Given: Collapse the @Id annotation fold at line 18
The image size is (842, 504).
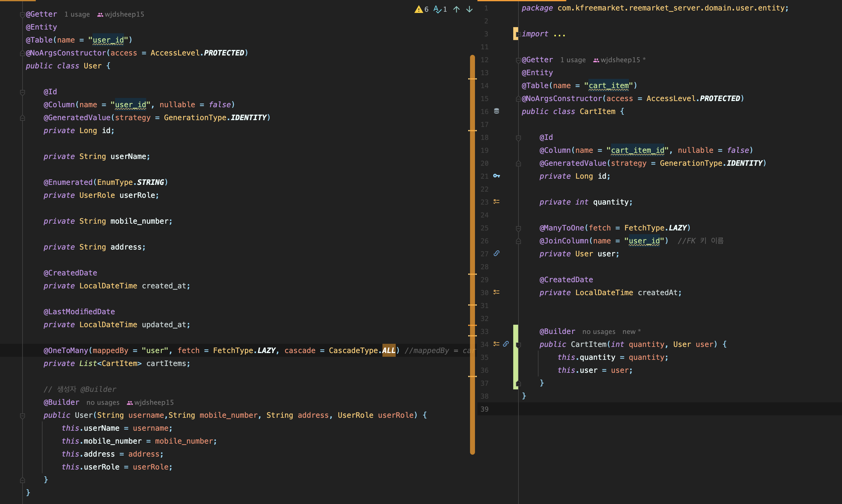Looking at the screenshot, I should click(x=518, y=138).
